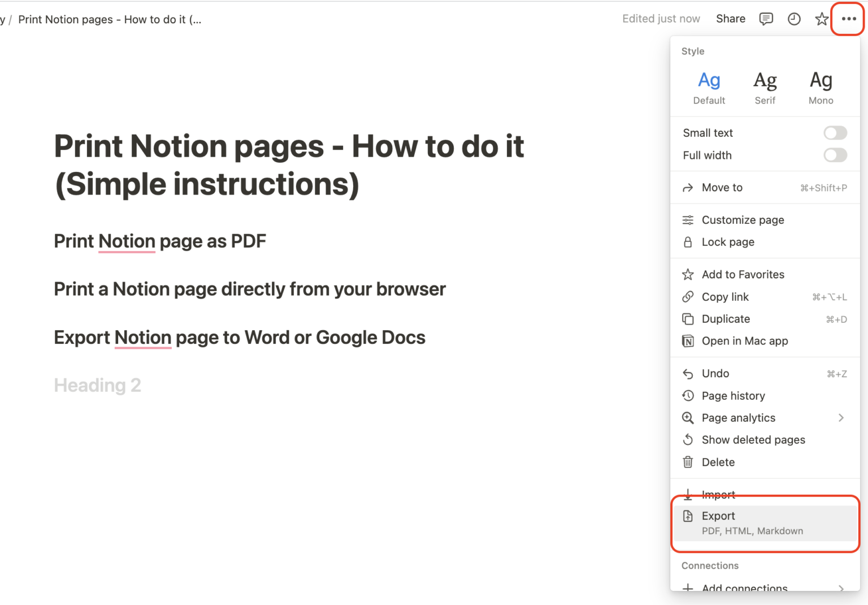Turn on Full width
868x605 pixels.
coord(835,155)
